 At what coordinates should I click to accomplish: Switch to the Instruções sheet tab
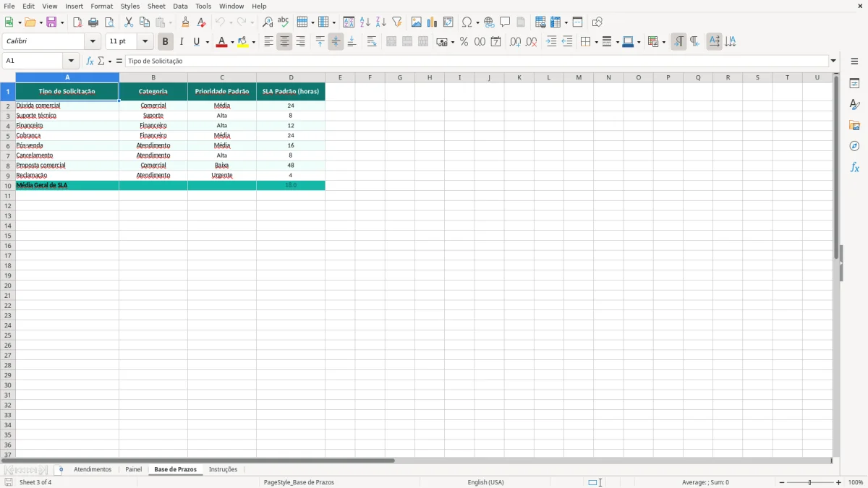(224, 469)
